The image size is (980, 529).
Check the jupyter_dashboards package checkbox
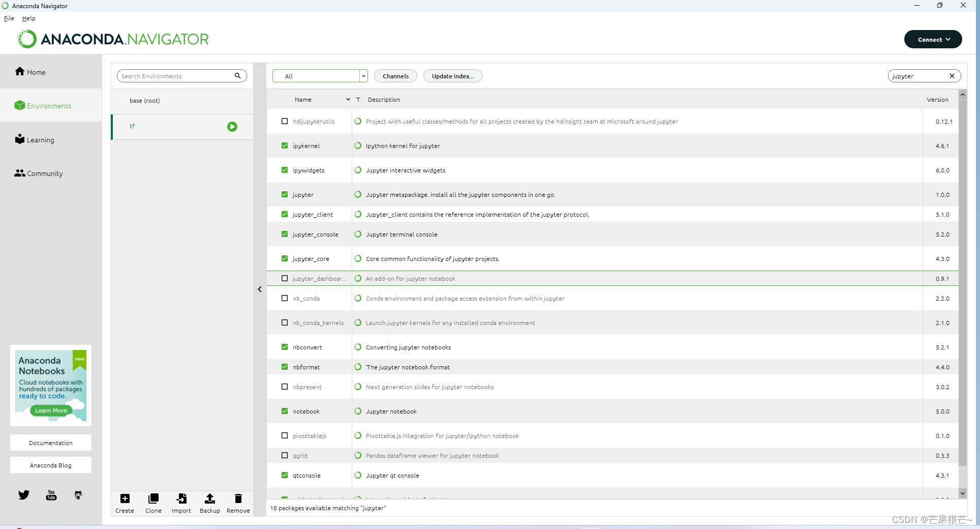click(x=285, y=278)
